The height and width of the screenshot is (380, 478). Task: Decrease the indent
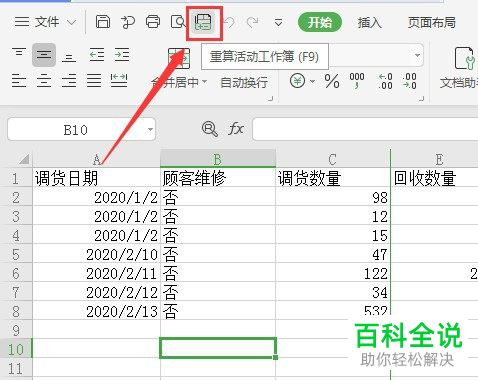coord(97,55)
